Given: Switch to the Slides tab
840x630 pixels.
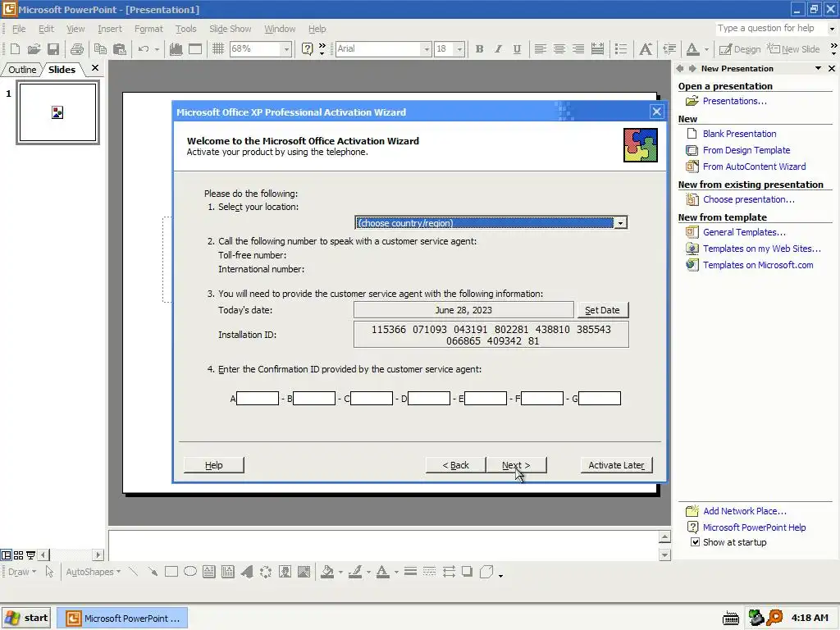Looking at the screenshot, I should (x=62, y=70).
